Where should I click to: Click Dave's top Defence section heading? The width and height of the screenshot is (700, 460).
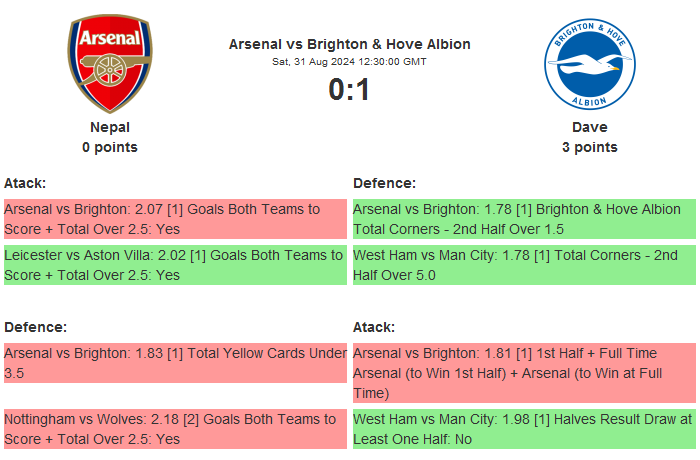pos(384,183)
